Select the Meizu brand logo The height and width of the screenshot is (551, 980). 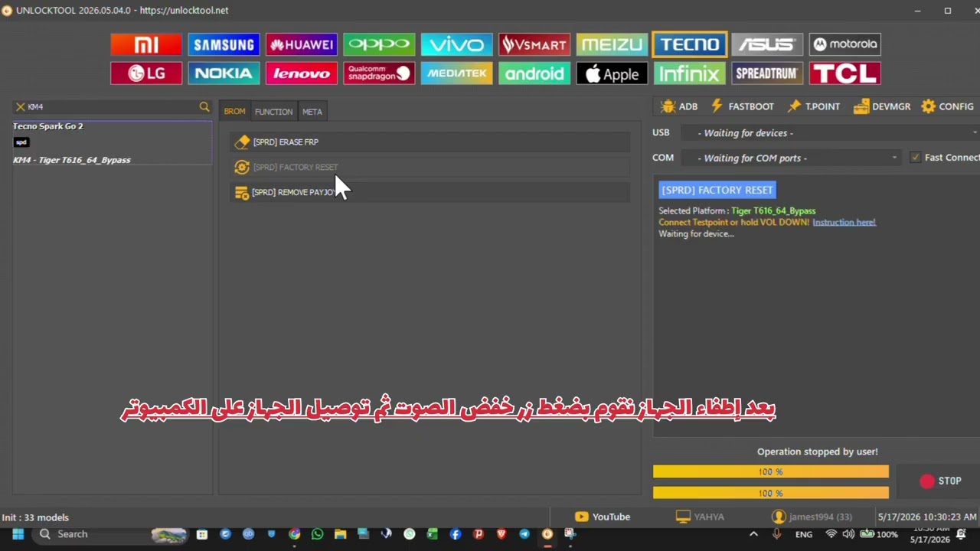(612, 44)
